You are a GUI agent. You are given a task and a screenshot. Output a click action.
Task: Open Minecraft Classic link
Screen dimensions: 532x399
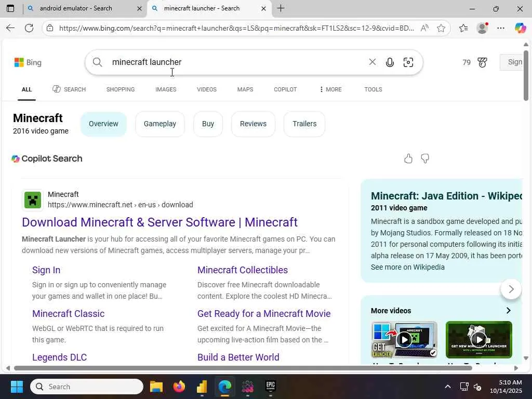click(x=68, y=313)
